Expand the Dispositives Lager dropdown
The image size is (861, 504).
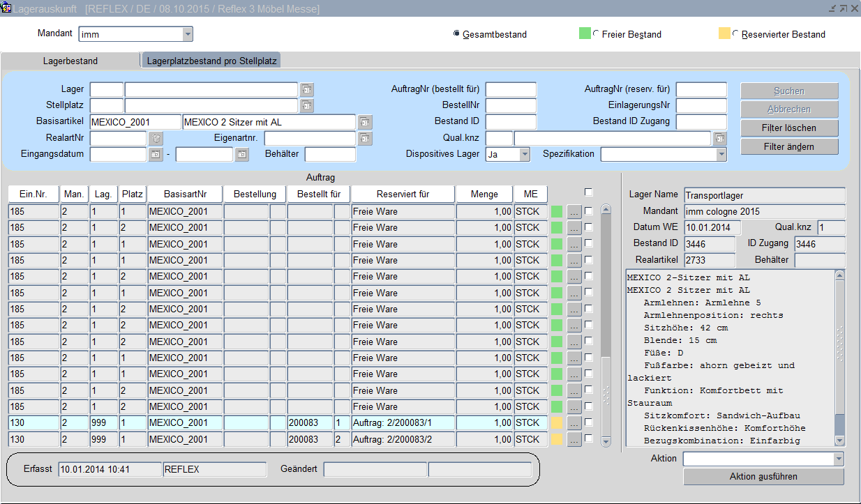coord(525,154)
